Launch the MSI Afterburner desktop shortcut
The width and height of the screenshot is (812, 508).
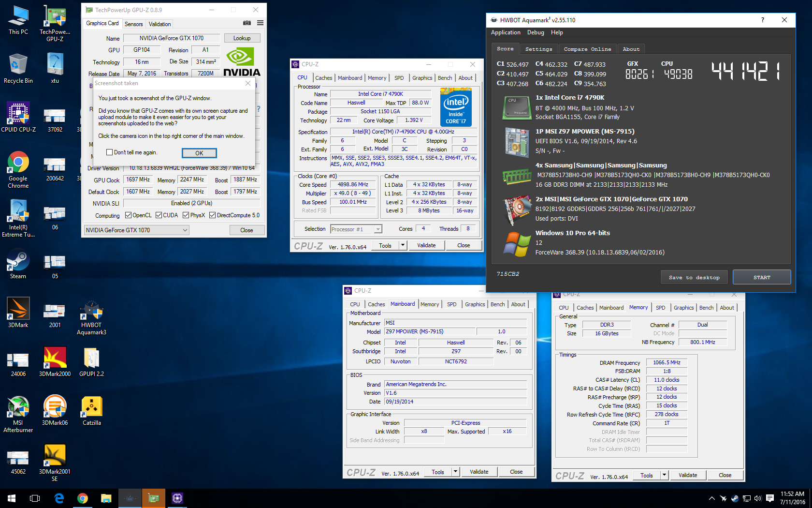click(18, 414)
